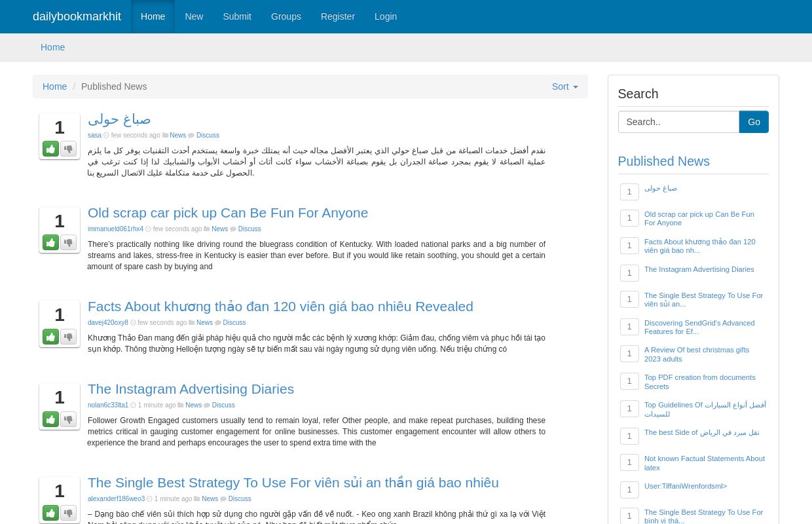
Task: Upvote "The Single Best Strategy To Use For viên sủi"
Action: point(50,513)
